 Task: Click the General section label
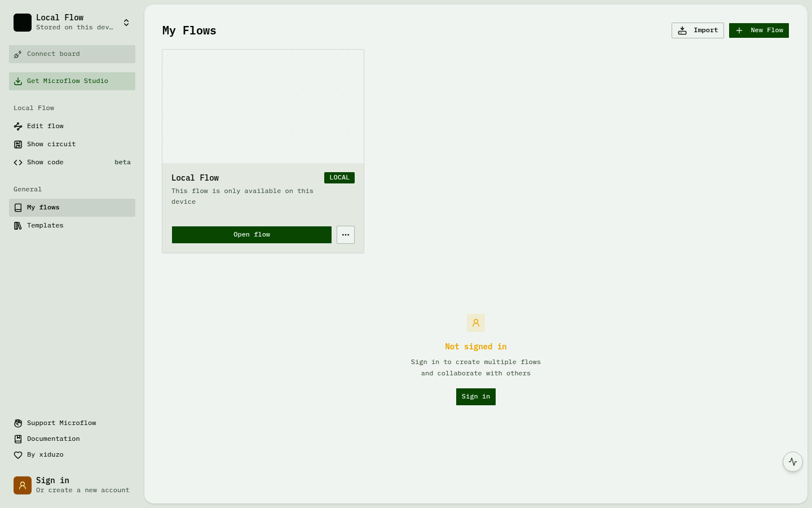(x=28, y=190)
